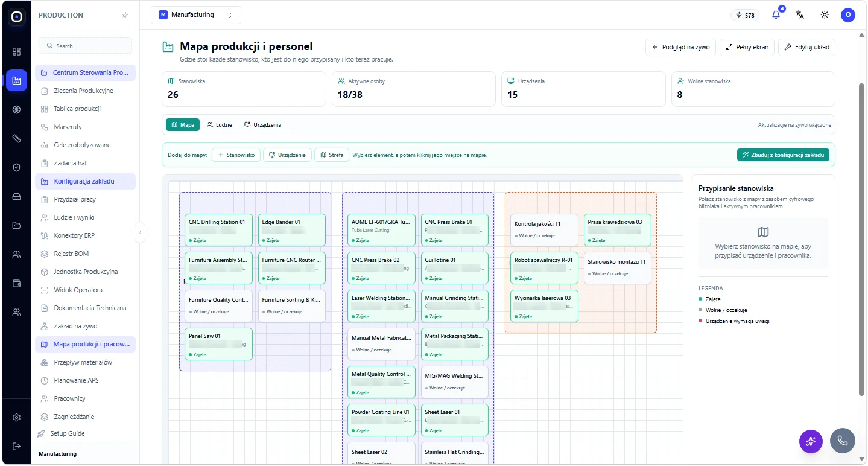Image resolution: width=868 pixels, height=466 pixels.
Task: Pin the PRODUCTION sidebar with the pin icon
Action: pos(125,15)
